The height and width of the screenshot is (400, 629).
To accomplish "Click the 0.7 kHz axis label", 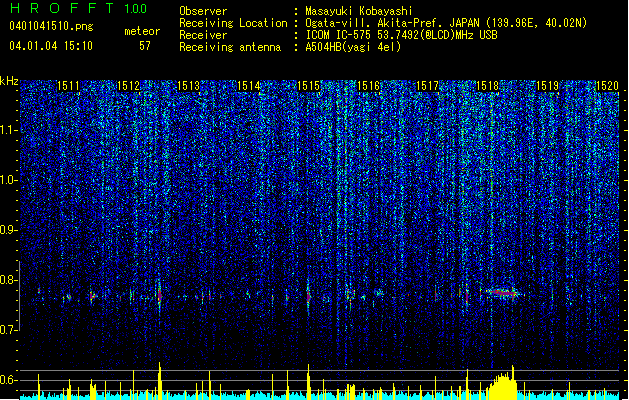I will (8, 330).
